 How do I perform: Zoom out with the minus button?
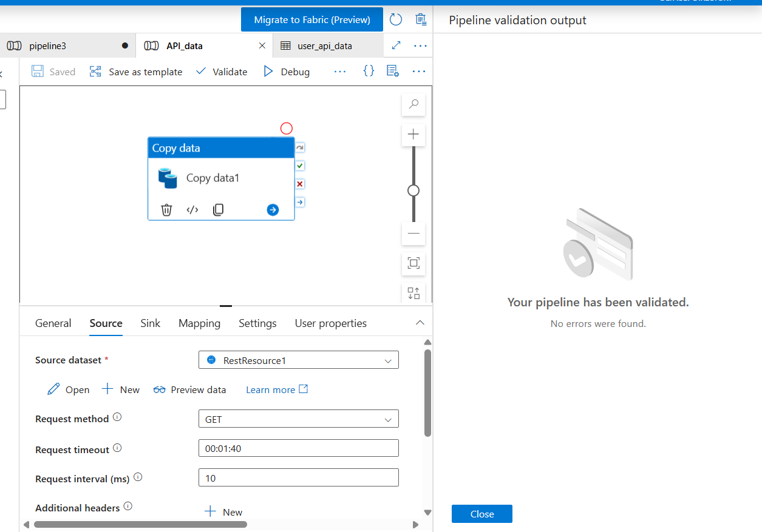(413, 234)
